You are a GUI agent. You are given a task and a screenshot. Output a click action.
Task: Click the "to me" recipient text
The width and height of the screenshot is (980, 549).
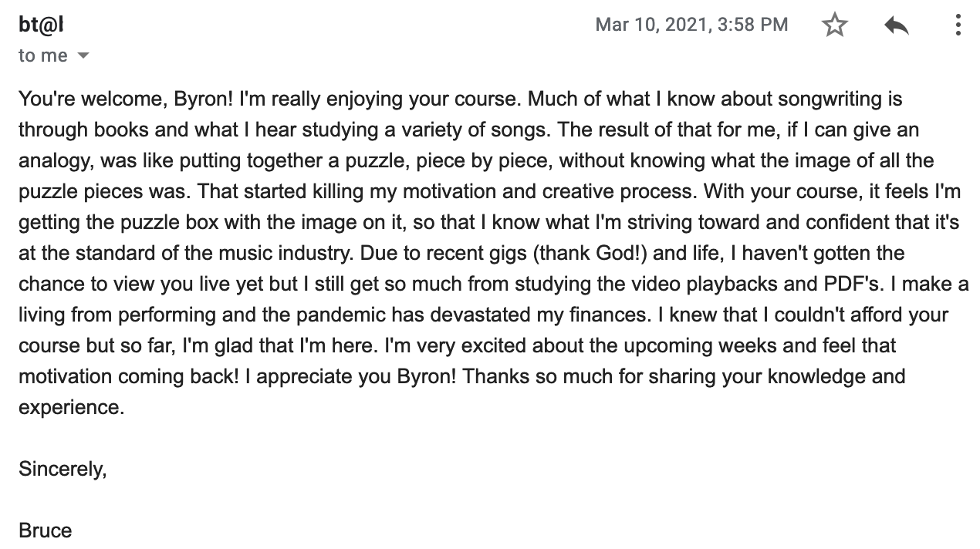[x=43, y=56]
